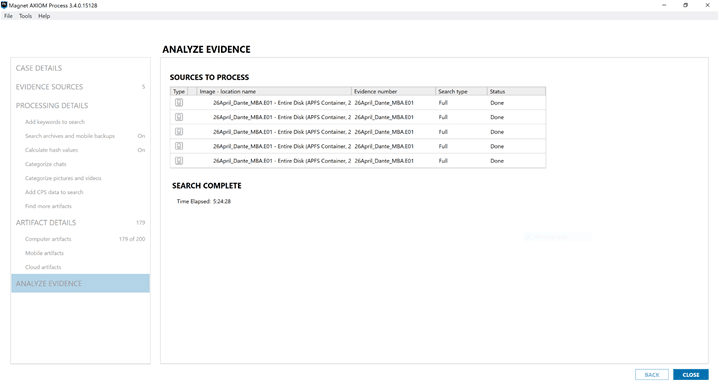Click the evidence type icon in third row
This screenshot has height=386, width=719.
(x=179, y=132)
